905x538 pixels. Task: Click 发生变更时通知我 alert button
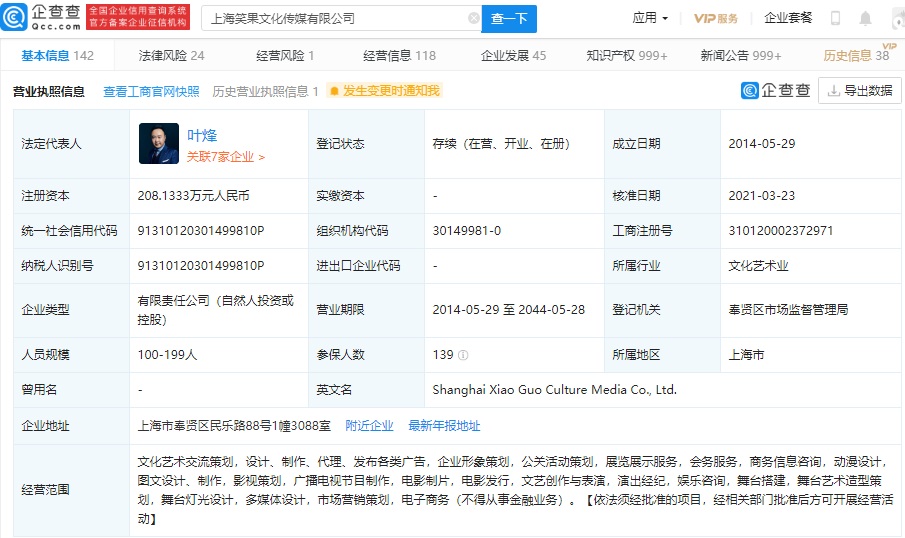coord(384,91)
